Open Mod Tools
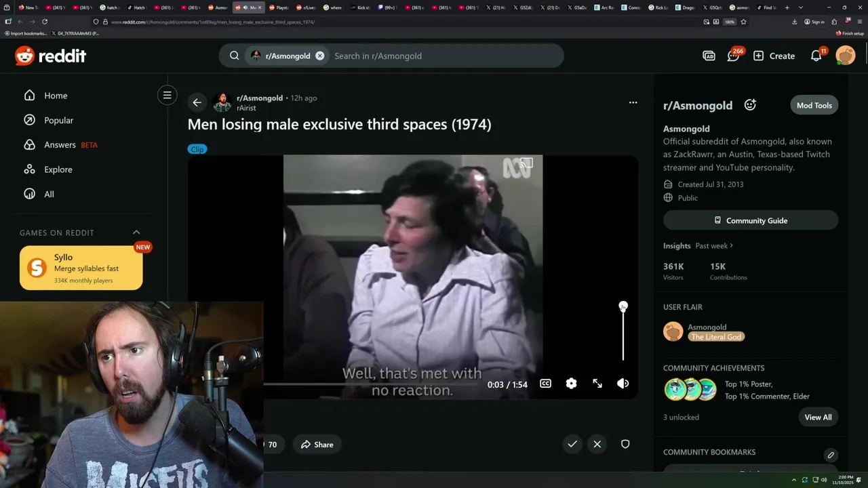 click(x=814, y=105)
